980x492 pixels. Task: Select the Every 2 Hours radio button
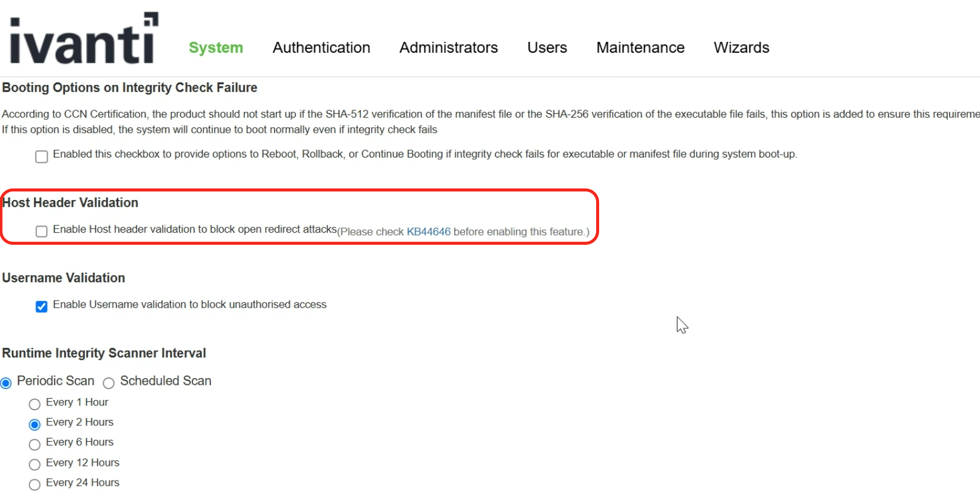tap(35, 424)
